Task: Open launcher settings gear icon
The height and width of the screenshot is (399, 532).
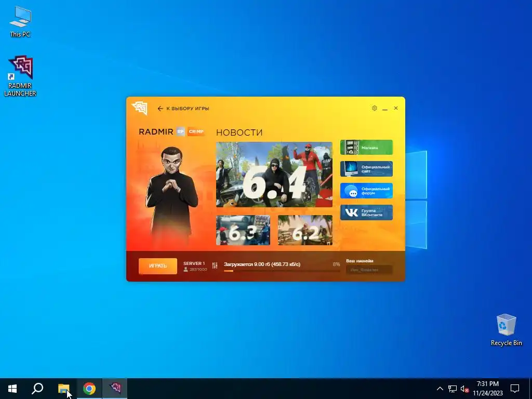Action: (x=374, y=108)
